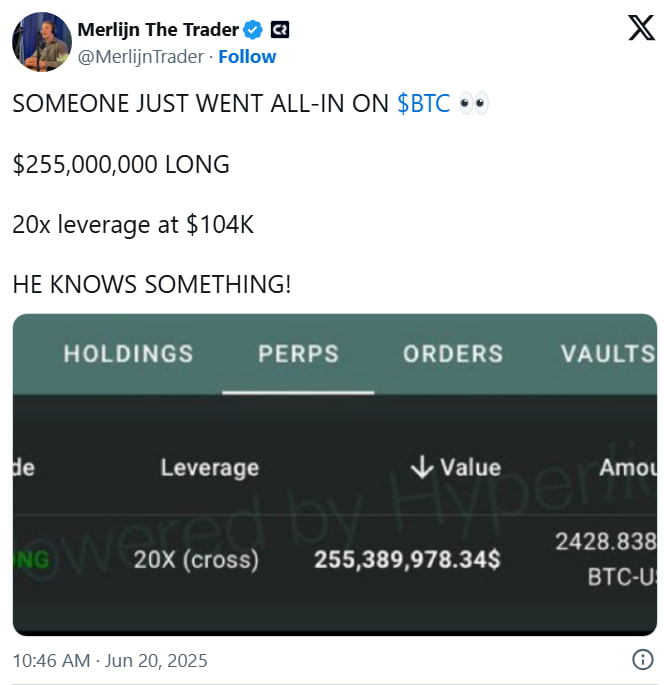Open the $BTC cashtag link
664x685 pixels.
(423, 104)
